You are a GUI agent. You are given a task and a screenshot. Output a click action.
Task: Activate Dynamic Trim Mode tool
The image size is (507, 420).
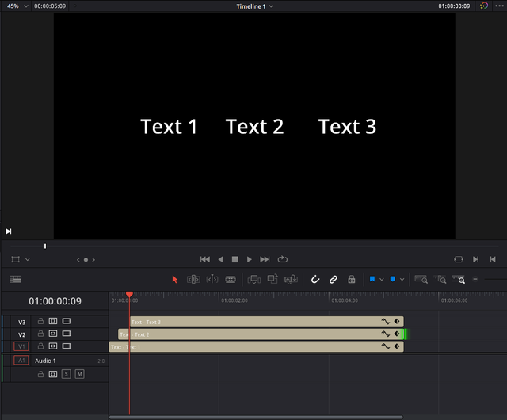(x=212, y=279)
